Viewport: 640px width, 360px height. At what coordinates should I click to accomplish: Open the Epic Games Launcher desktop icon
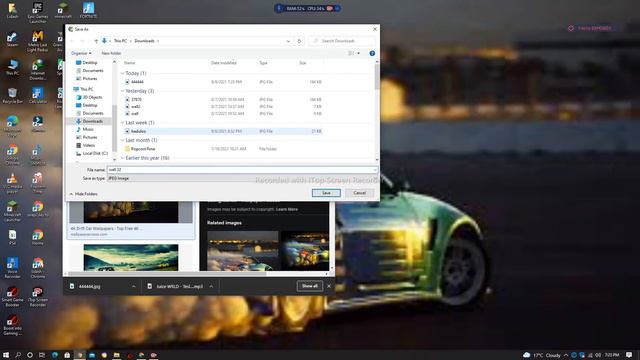pyautogui.click(x=38, y=12)
